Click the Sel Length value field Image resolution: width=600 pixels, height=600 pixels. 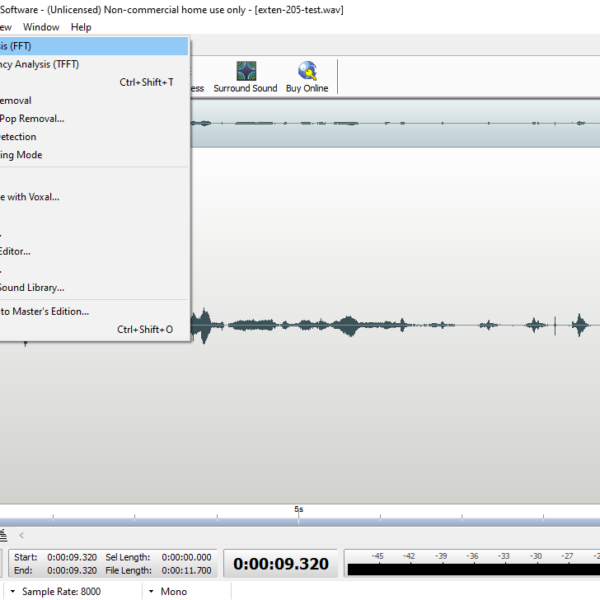click(x=185, y=557)
